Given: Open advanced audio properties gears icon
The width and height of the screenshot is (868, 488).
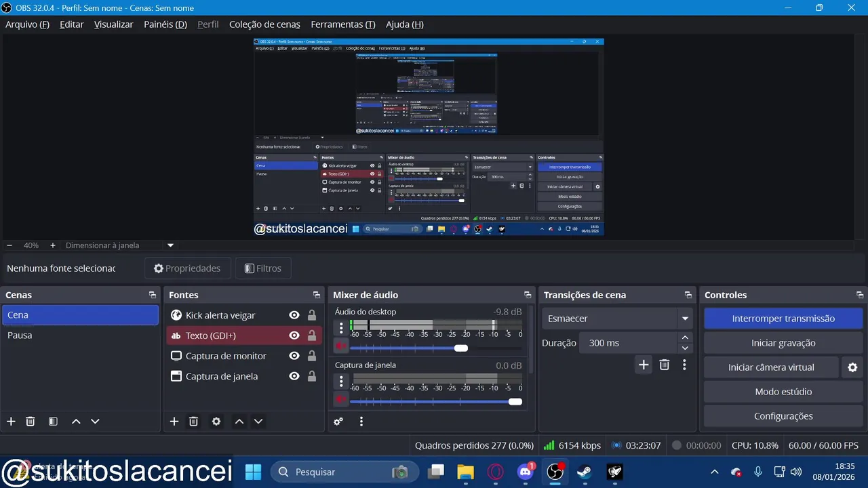Looking at the screenshot, I should click(x=338, y=422).
